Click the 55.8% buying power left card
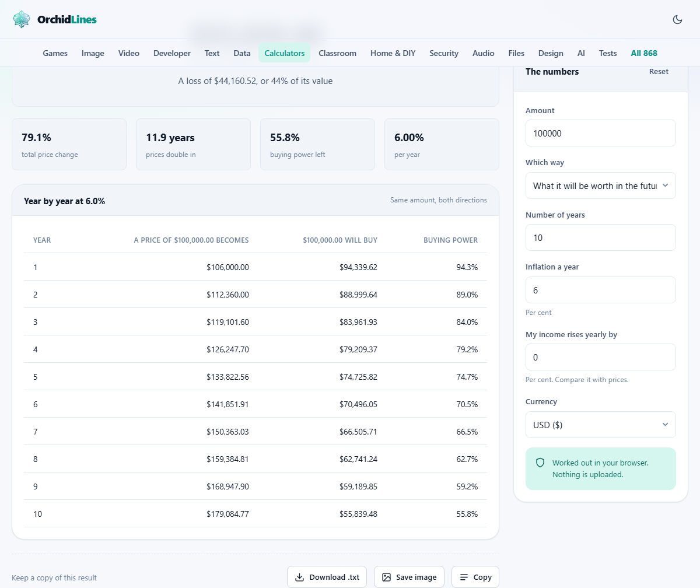The image size is (700, 588). click(x=317, y=145)
